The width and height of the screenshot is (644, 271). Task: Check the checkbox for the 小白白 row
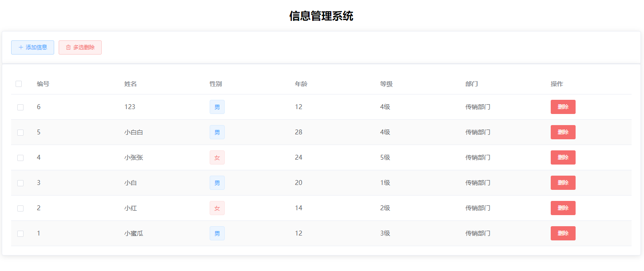(20, 132)
